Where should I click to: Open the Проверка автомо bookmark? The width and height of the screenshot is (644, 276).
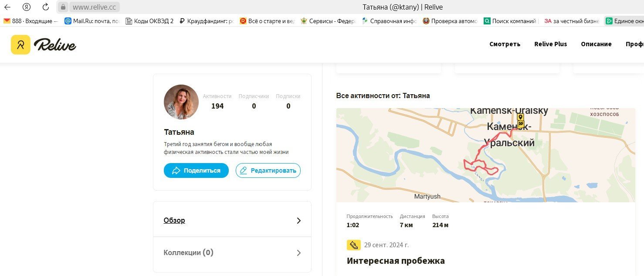click(450, 20)
